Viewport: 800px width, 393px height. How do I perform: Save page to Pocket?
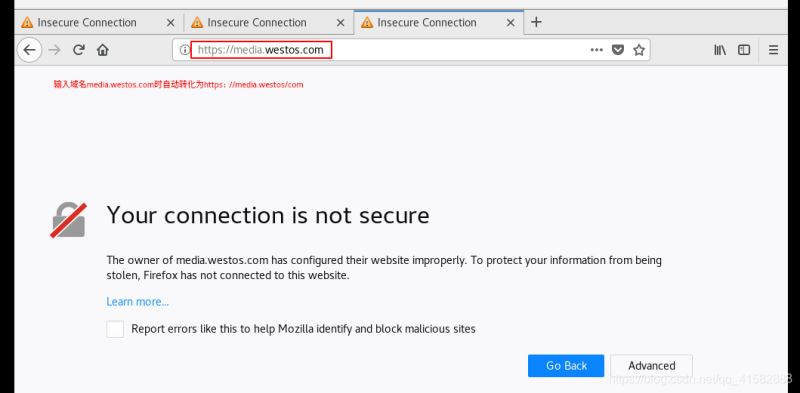(618, 50)
